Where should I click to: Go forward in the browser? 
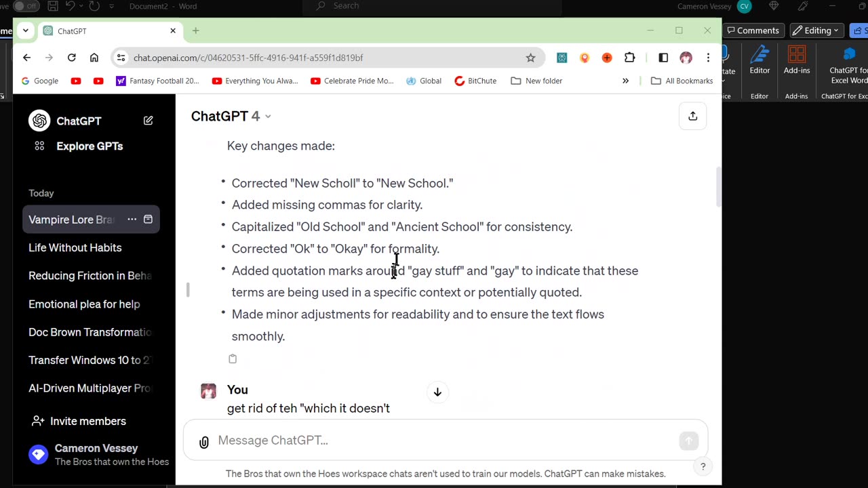pos(49,58)
